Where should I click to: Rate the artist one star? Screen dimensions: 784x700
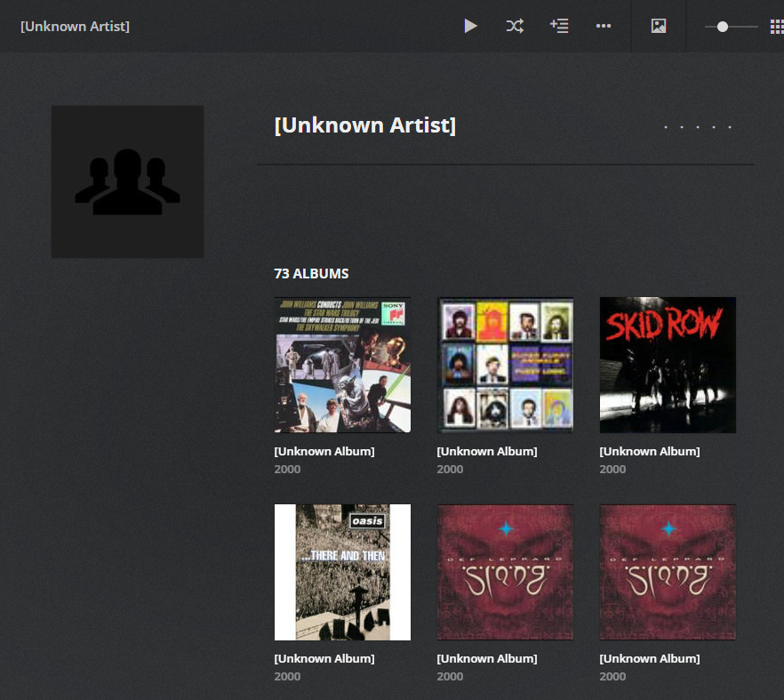[x=666, y=127]
